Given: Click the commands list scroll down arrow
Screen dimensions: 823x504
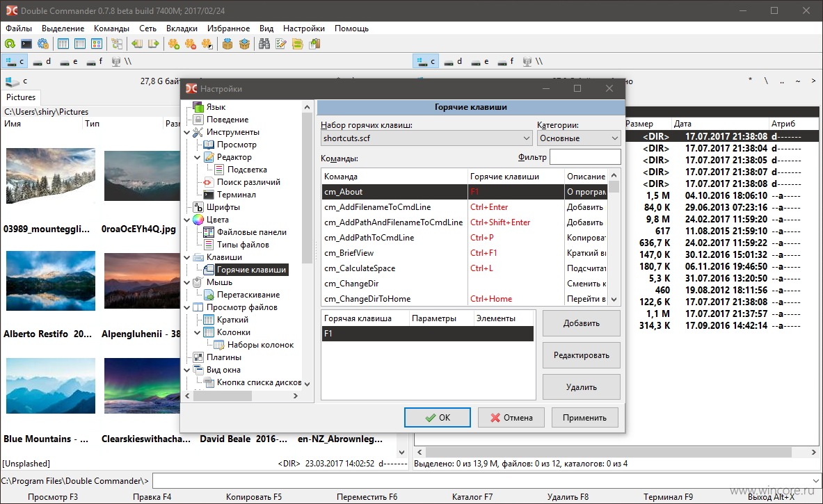Looking at the screenshot, I should [x=614, y=300].
